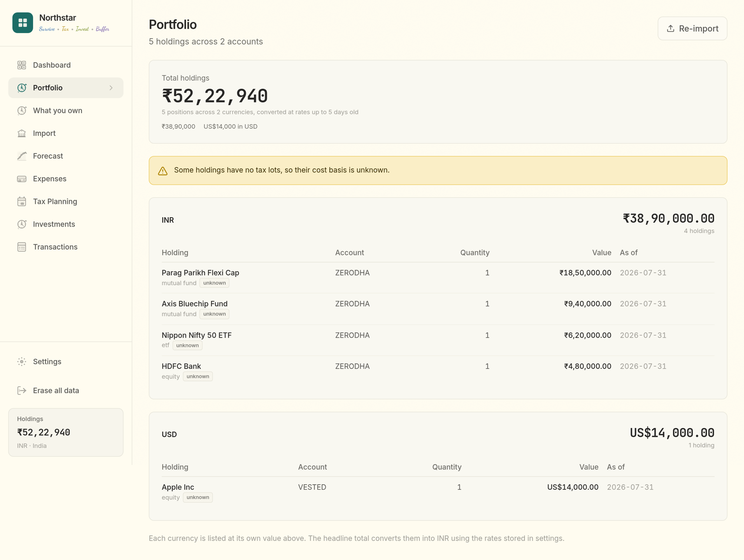The width and height of the screenshot is (744, 560).
Task: Click the warning triangle in cost basis alert
Action: coord(163,171)
